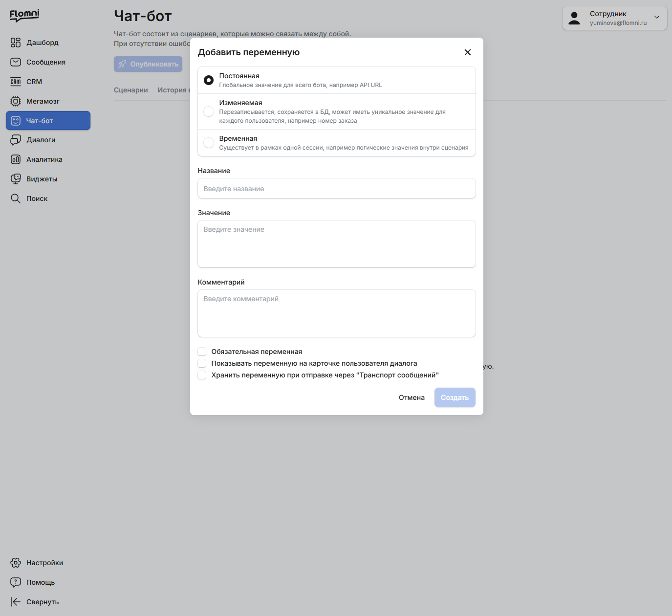This screenshot has width=672, height=616.
Task: Open the Мегамозг chip icon
Action: (16, 101)
